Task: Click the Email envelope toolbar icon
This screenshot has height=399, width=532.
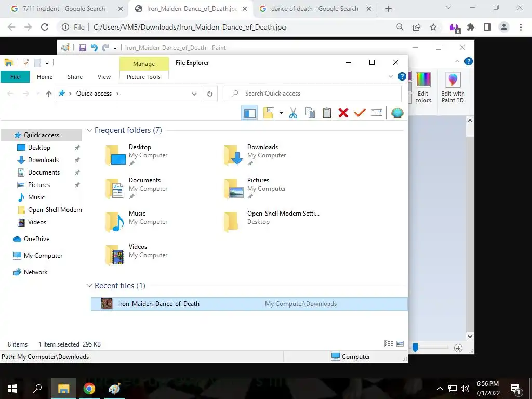Action: point(377,113)
